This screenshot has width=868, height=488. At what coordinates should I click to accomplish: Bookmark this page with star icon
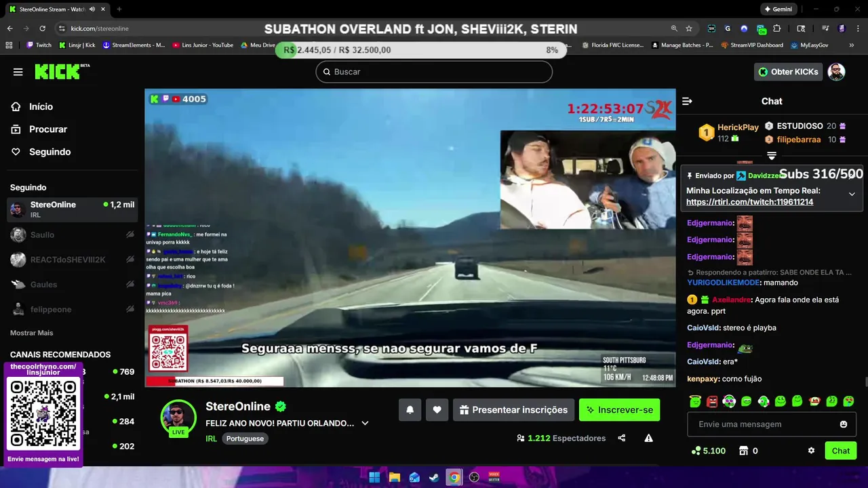click(x=689, y=28)
